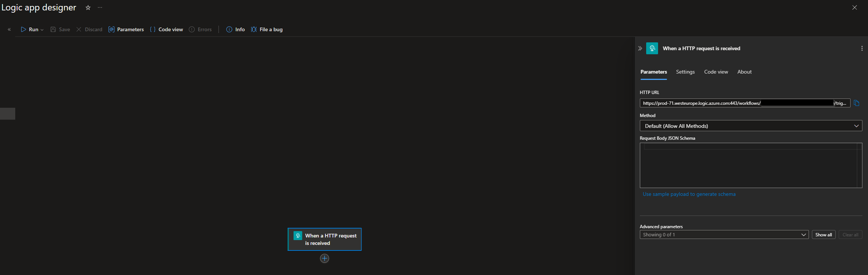Click the HTTP URL field
This screenshot has height=275, width=868.
click(x=745, y=103)
